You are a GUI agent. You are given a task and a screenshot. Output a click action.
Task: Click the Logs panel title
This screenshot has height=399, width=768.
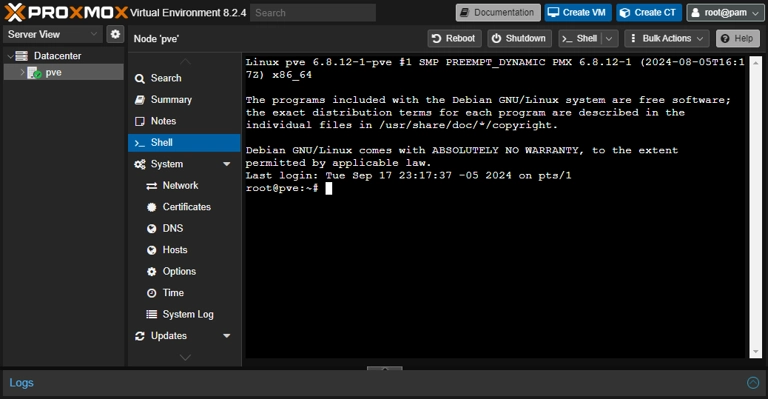click(22, 383)
